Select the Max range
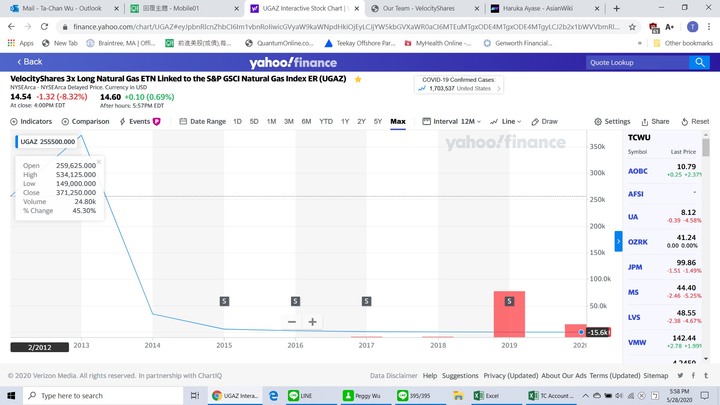 tap(398, 121)
